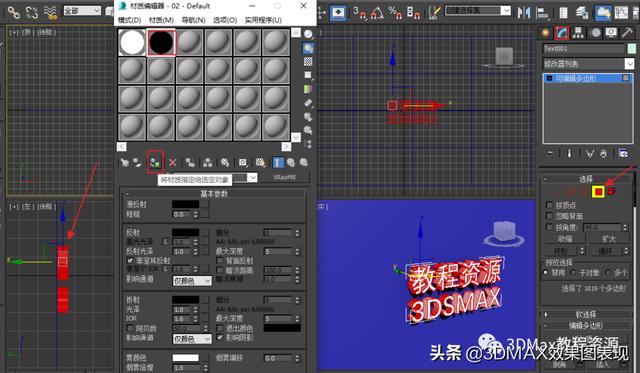The width and height of the screenshot is (640, 373).
Task: Click the Make Unique icon in Material Editor
Action: coord(207,162)
